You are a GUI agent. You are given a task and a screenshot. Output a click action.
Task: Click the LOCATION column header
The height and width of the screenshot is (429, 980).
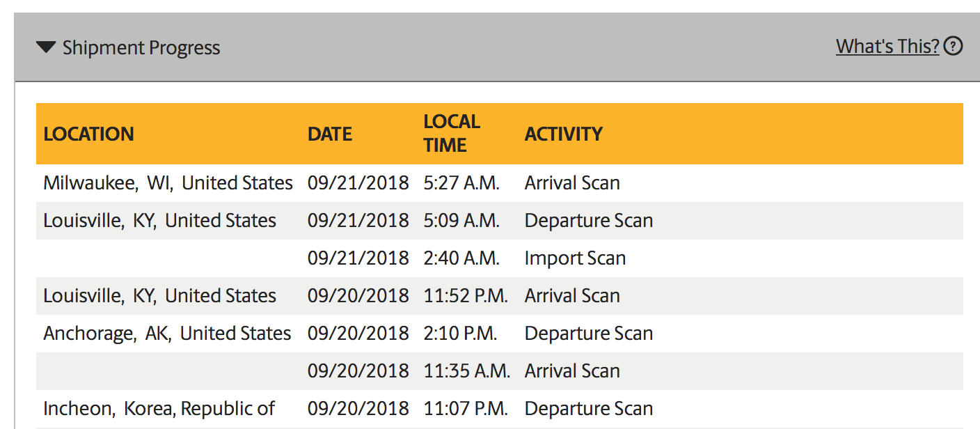[88, 134]
